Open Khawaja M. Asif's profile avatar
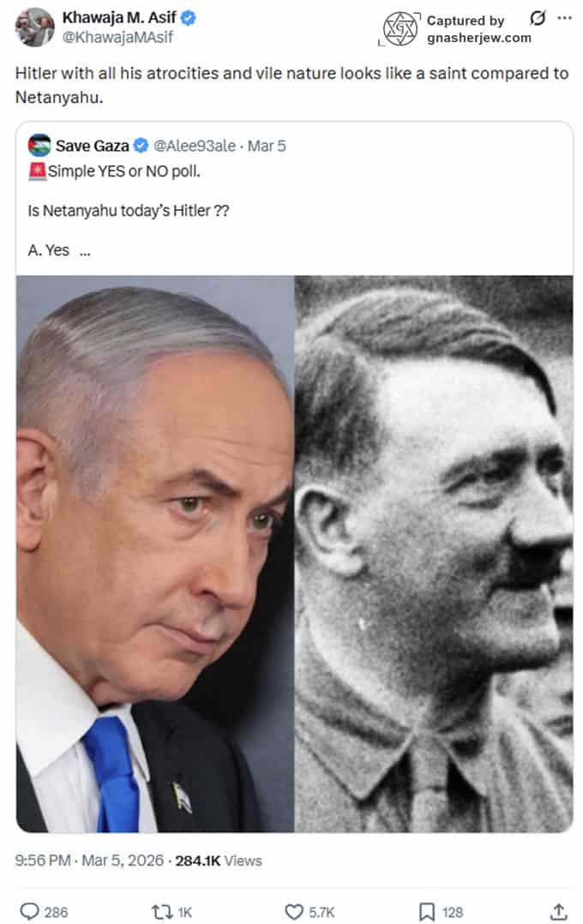Image resolution: width=583 pixels, height=924 pixels. pos(35,27)
